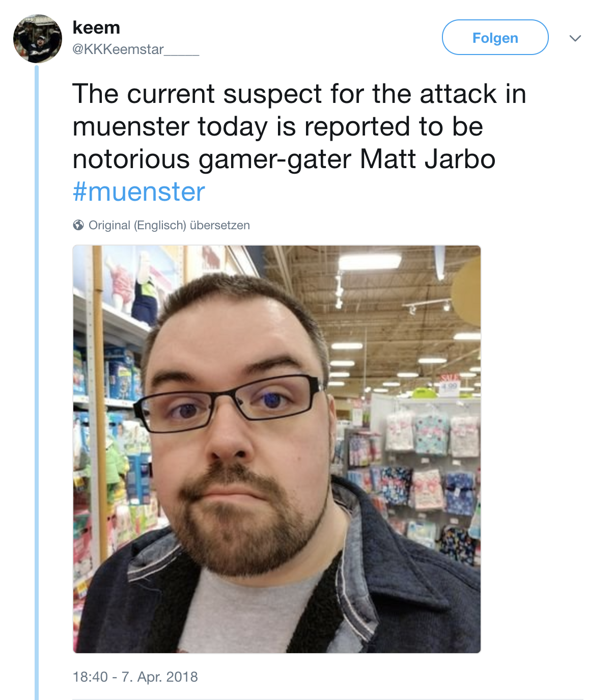Click the '7. Apr. 2018' date portion

[159, 677]
